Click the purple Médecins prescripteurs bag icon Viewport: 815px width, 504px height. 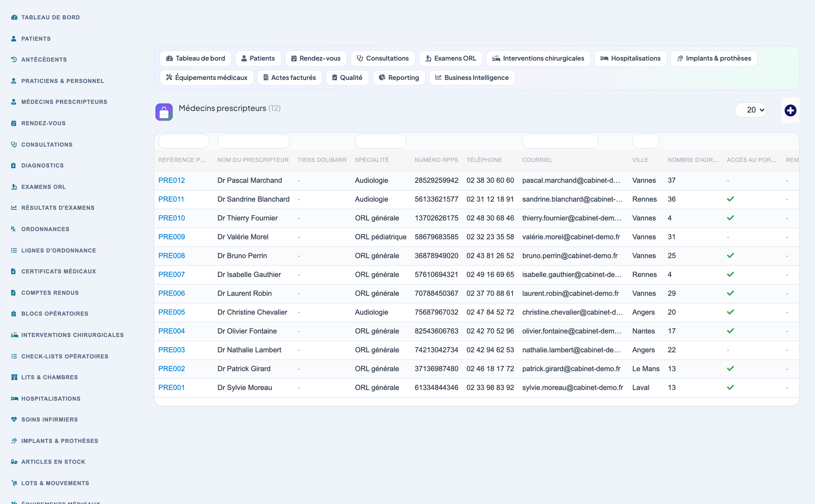click(164, 112)
